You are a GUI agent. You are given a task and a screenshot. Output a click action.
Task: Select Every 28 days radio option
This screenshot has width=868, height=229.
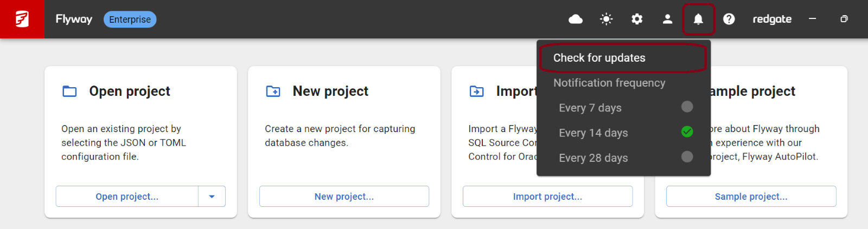pyautogui.click(x=687, y=157)
